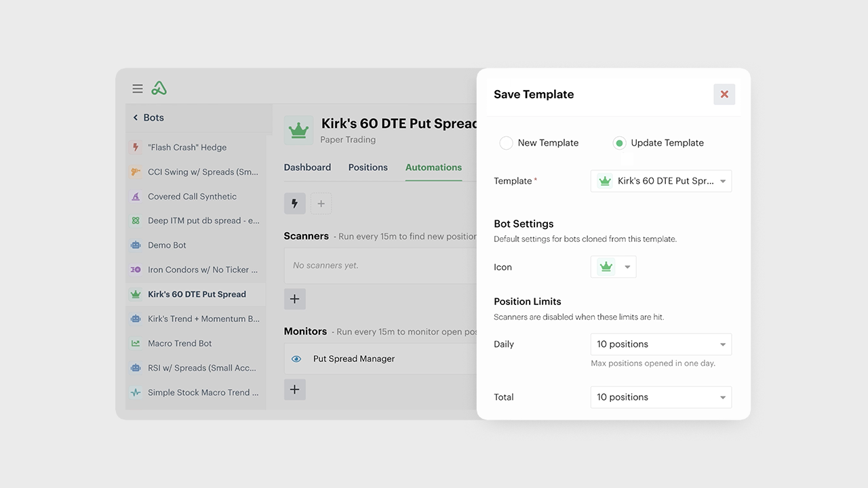Click the Deep ITM put db spread icon
Viewport: 868px width, 488px height.
coord(136,220)
